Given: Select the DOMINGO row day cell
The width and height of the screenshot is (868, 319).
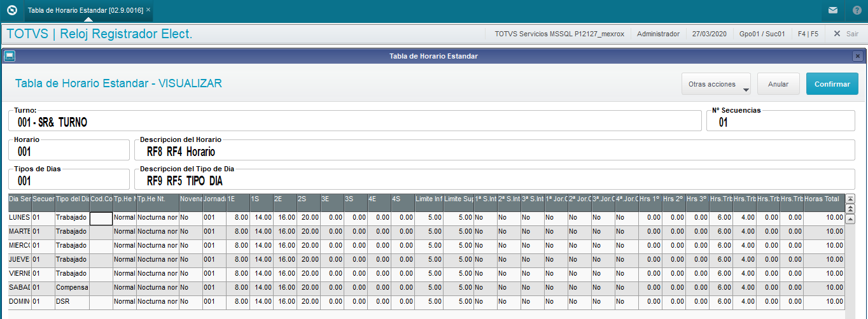Looking at the screenshot, I should pos(20,301).
